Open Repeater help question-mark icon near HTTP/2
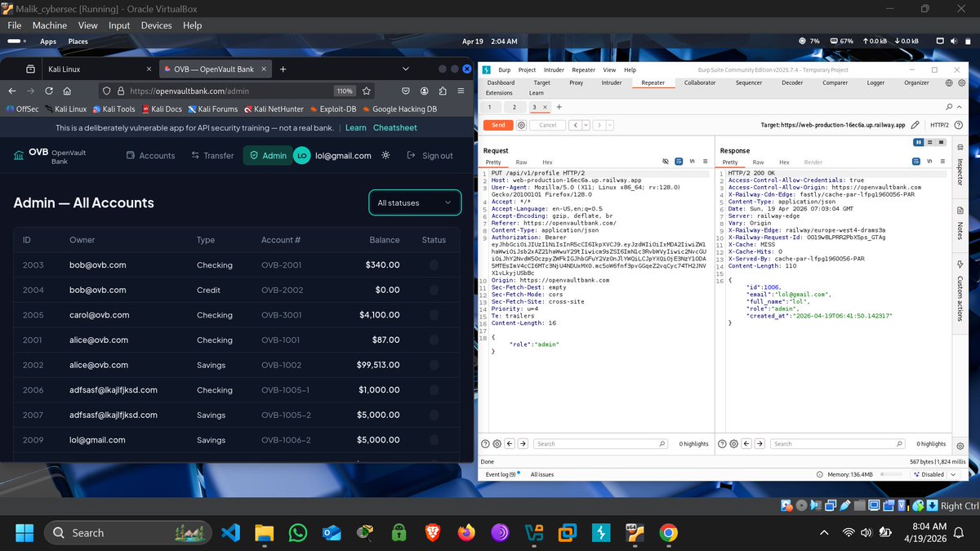This screenshot has height=551, width=980. click(959, 125)
